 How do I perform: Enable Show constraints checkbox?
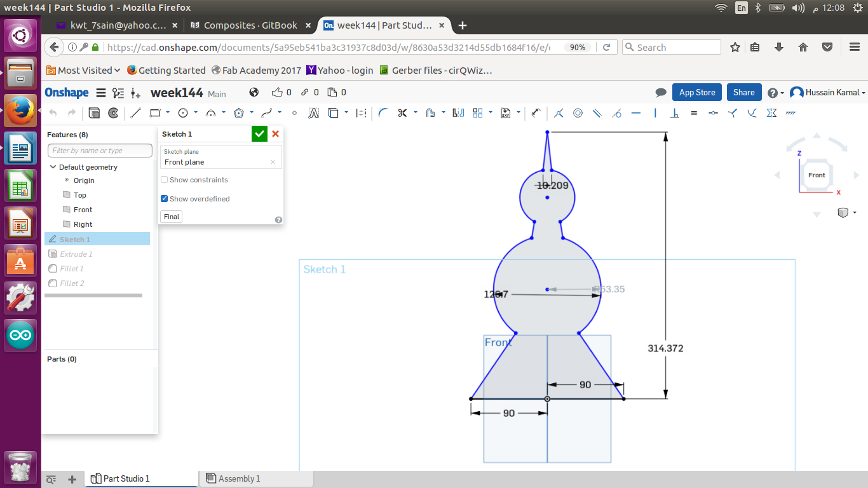(x=165, y=180)
